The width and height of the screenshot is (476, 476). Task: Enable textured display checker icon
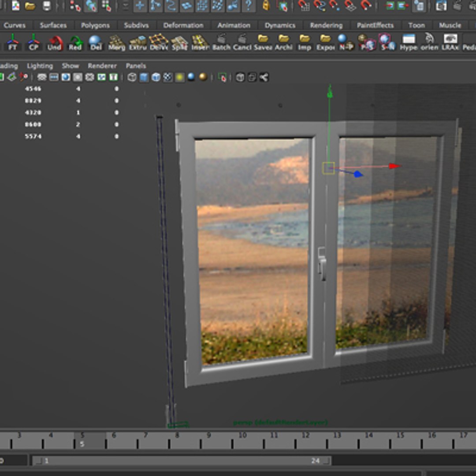pyautogui.click(x=167, y=77)
